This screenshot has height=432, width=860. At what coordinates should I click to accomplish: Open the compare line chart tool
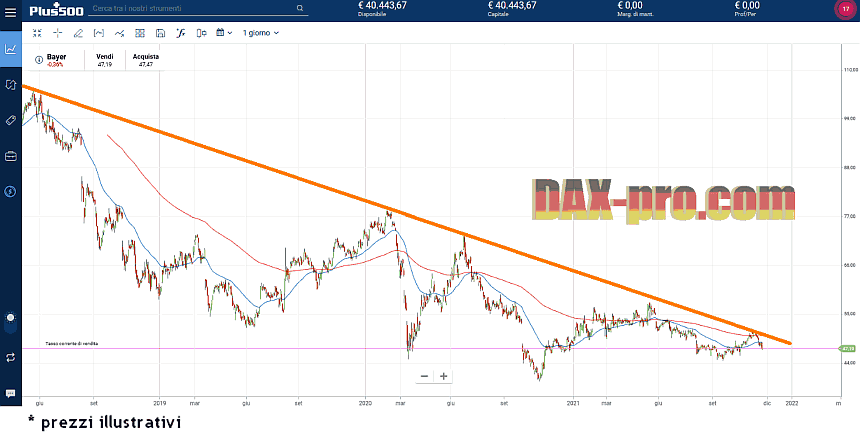point(119,33)
